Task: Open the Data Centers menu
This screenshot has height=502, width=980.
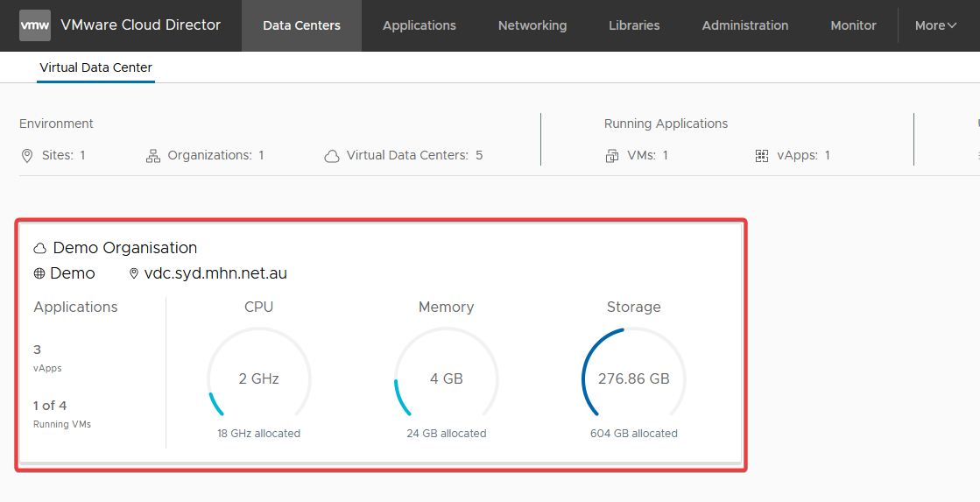Action: [301, 25]
